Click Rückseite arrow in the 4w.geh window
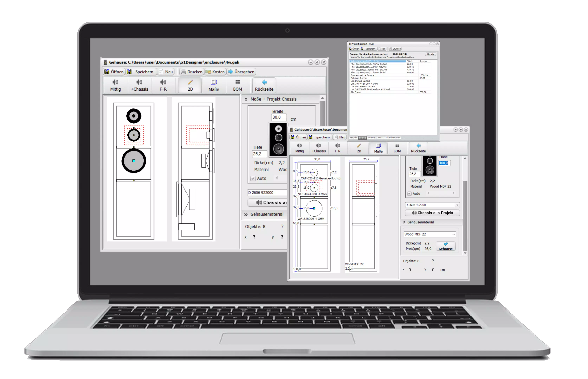The width and height of the screenshot is (588, 379). click(264, 85)
